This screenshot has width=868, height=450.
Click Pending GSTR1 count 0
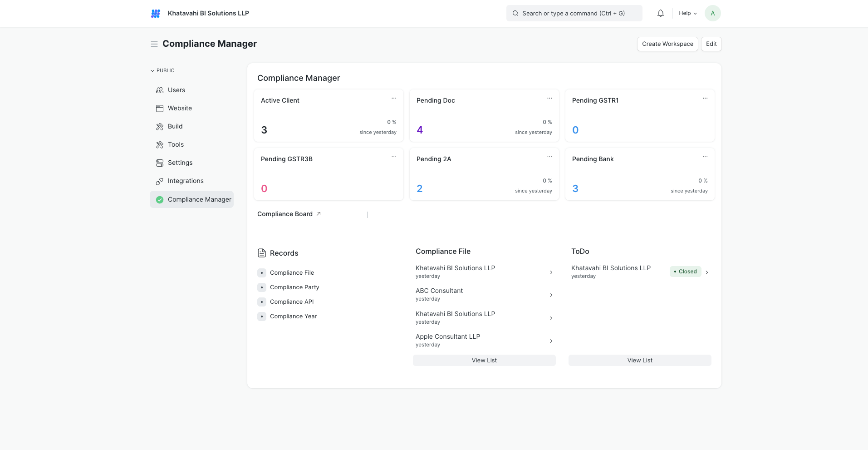pos(575,130)
